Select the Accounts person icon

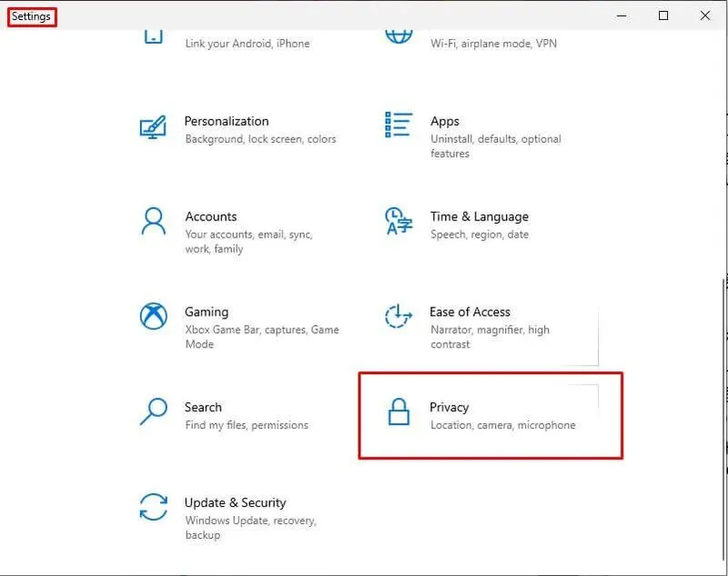(153, 221)
